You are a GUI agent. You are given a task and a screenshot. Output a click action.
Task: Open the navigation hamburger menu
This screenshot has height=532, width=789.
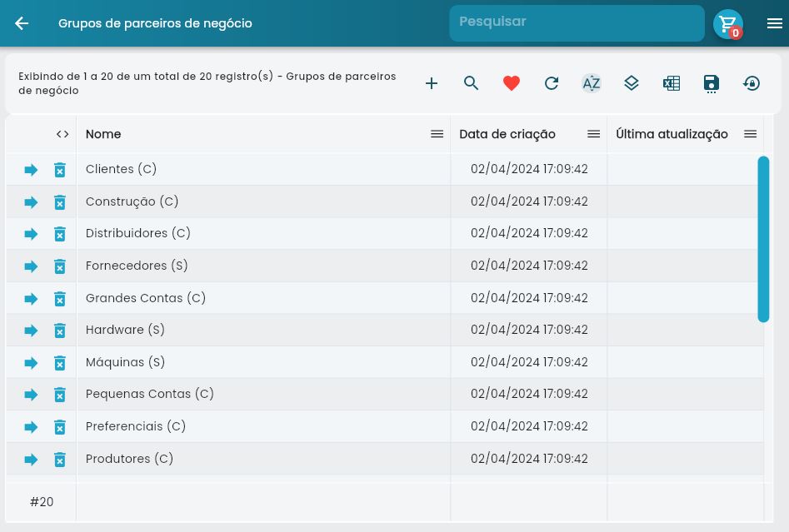[x=775, y=22]
